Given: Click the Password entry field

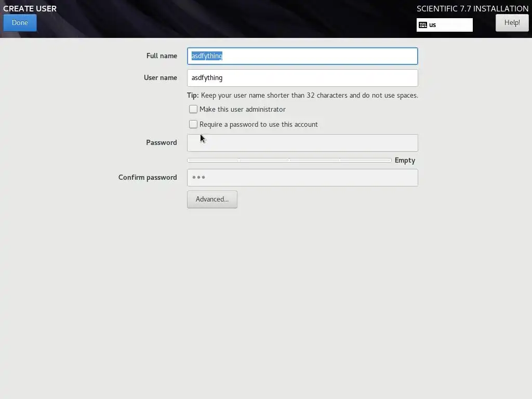Looking at the screenshot, I should [x=302, y=143].
